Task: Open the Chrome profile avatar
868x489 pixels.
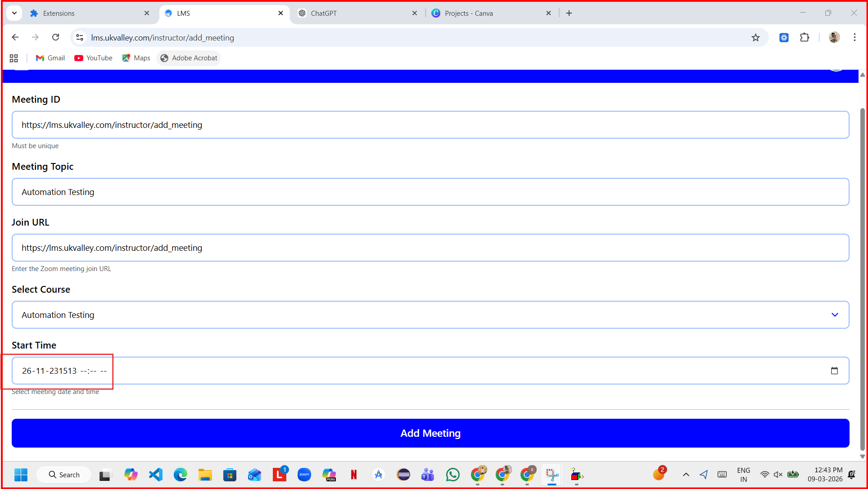Action: coord(834,38)
